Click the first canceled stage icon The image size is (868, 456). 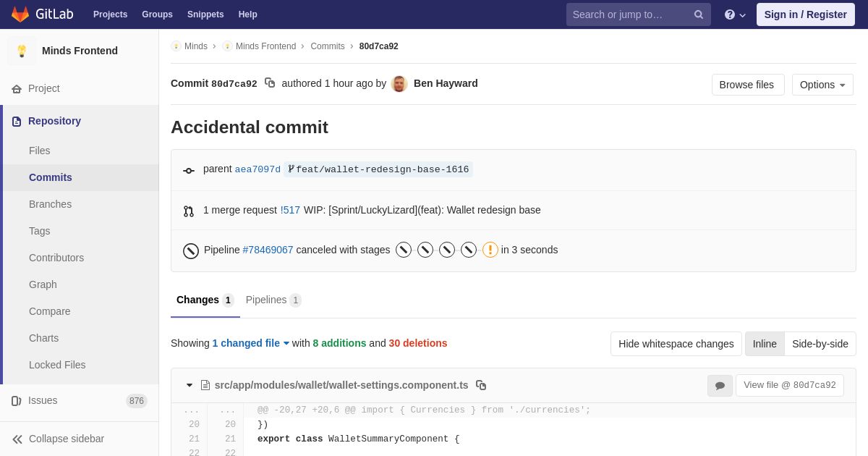click(x=404, y=250)
